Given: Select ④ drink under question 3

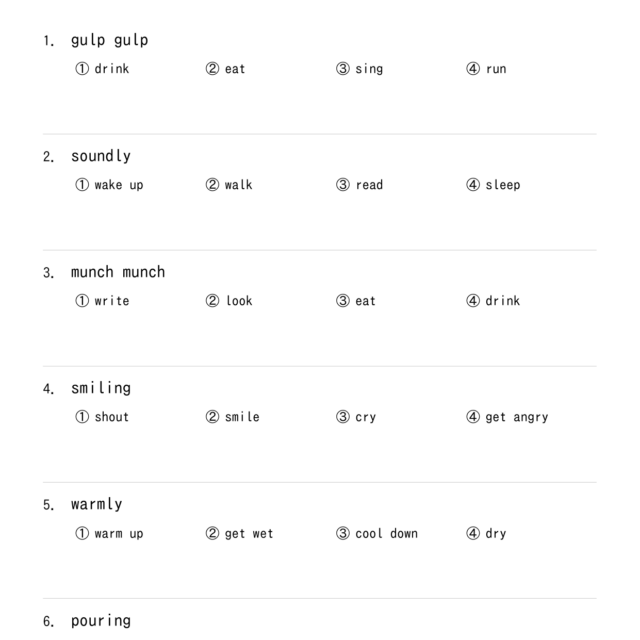Looking at the screenshot, I should click(493, 301).
